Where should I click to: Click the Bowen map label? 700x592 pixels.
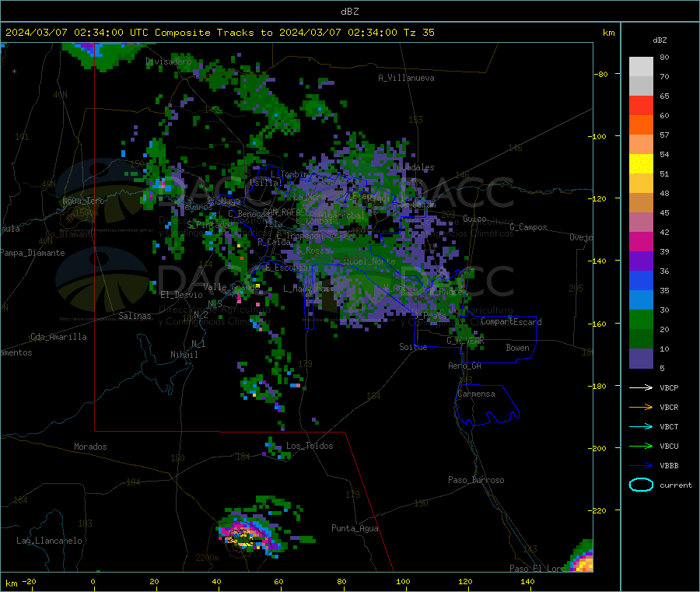pyautogui.click(x=517, y=348)
